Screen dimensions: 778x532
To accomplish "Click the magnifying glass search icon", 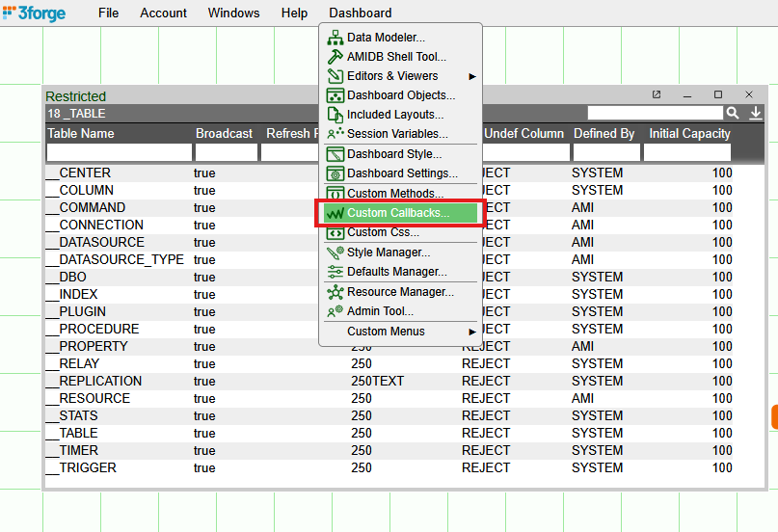I will click(x=733, y=113).
